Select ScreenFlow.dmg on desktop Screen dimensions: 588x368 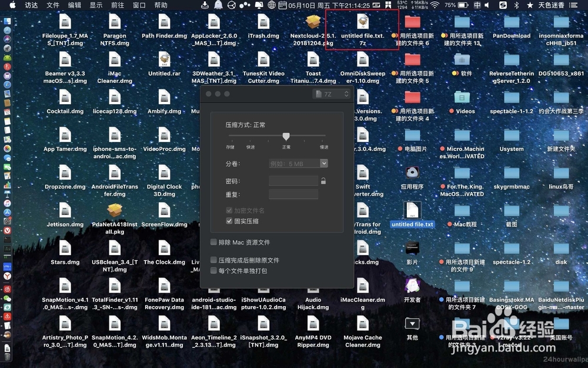[164, 215]
